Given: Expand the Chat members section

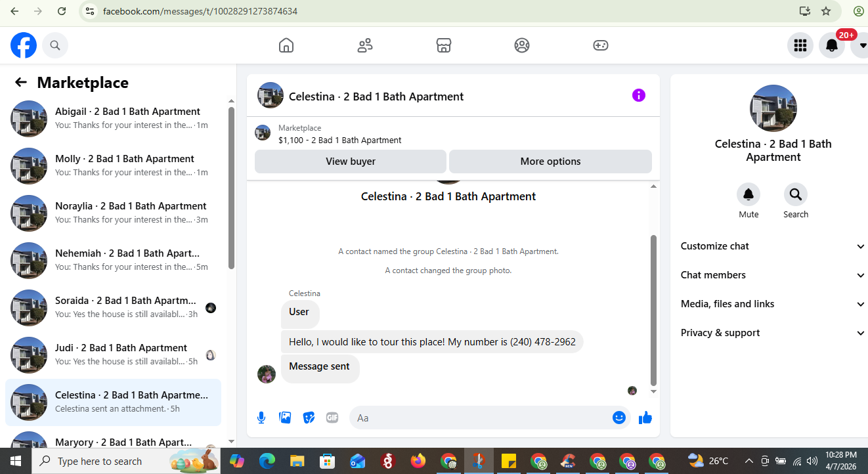Looking at the screenshot, I should (773, 275).
